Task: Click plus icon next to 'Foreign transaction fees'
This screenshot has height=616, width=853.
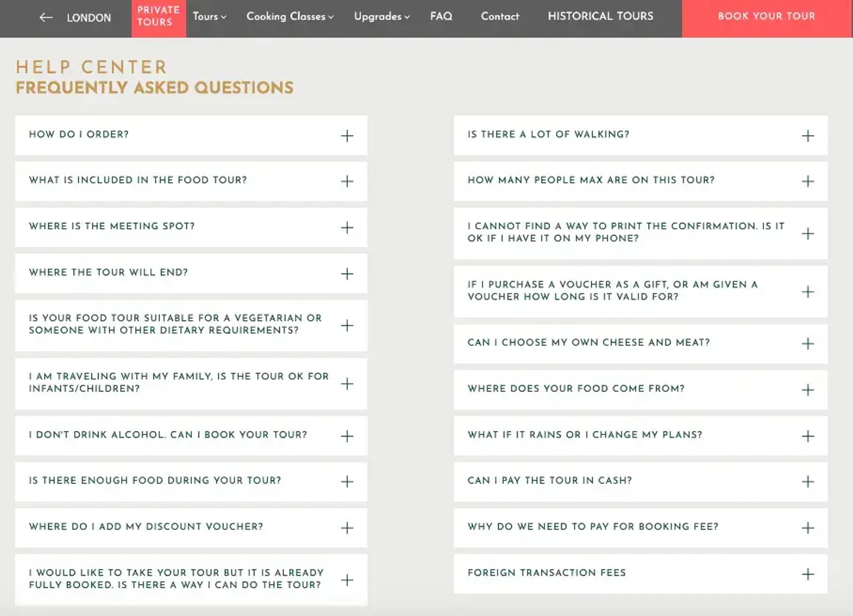Action: tap(807, 574)
